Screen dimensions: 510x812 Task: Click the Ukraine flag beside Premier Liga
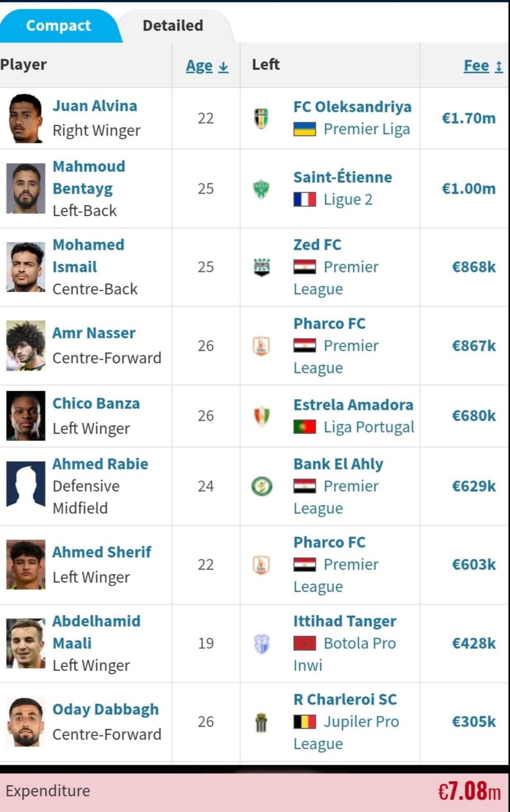(x=304, y=129)
